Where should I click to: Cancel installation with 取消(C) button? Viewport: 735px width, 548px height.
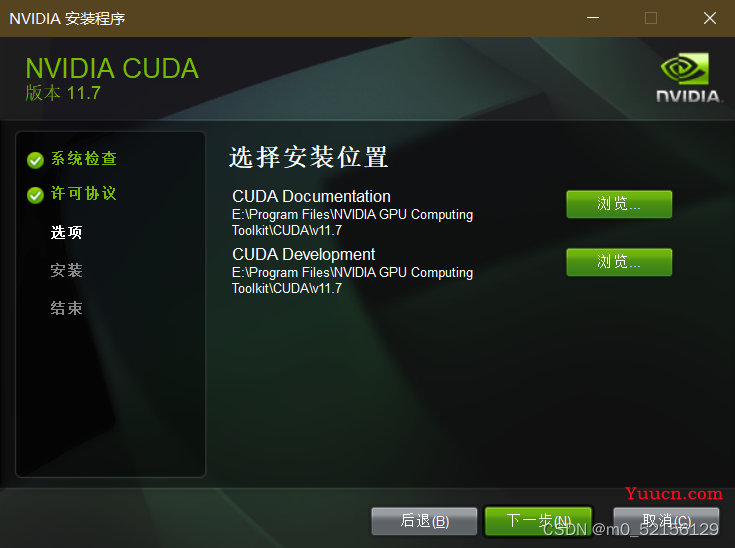coord(666,521)
